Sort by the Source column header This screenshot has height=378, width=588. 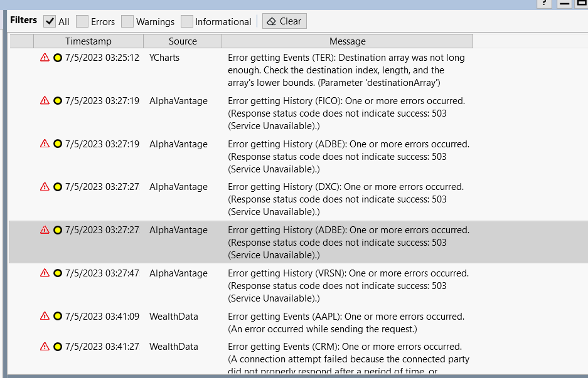coord(183,41)
